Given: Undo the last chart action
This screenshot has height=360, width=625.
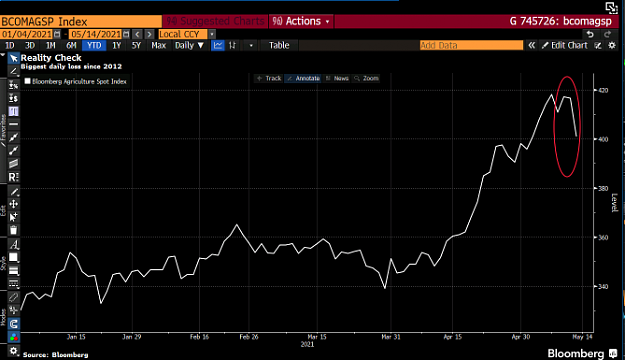Looking at the screenshot, I should (590, 34).
